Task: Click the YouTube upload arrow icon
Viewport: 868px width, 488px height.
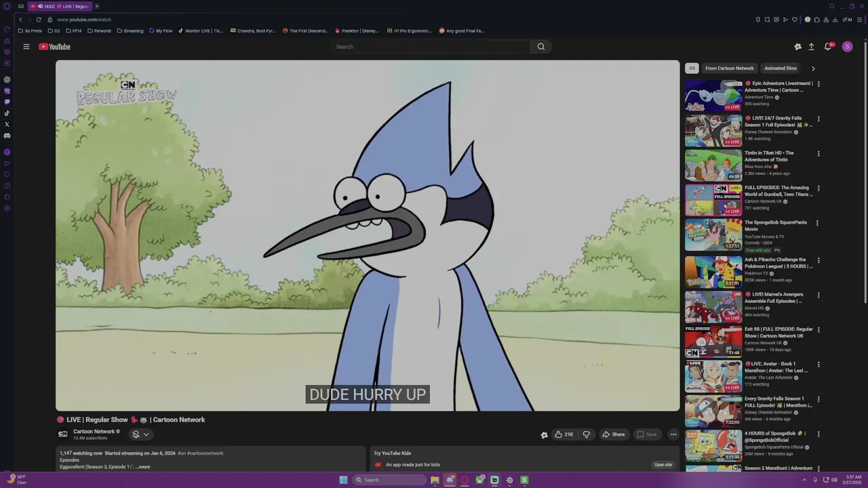Action: (x=811, y=47)
